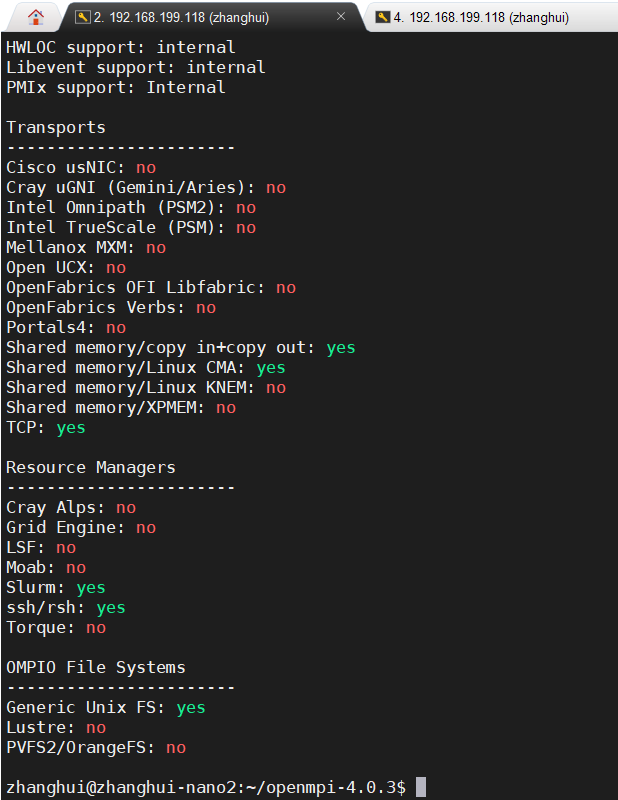Click the Shared memory/Linux CMA yes value
This screenshot has height=800, width=618.
[271, 367]
